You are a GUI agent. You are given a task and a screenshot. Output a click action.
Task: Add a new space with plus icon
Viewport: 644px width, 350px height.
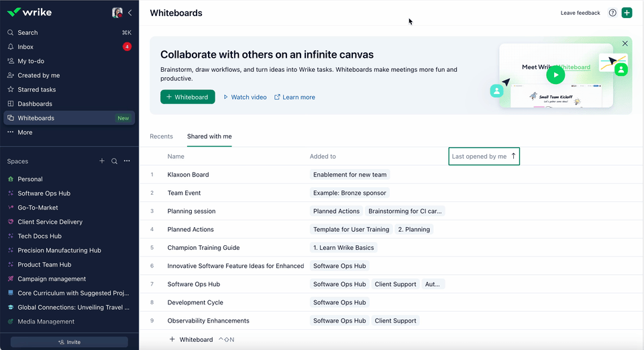(102, 161)
